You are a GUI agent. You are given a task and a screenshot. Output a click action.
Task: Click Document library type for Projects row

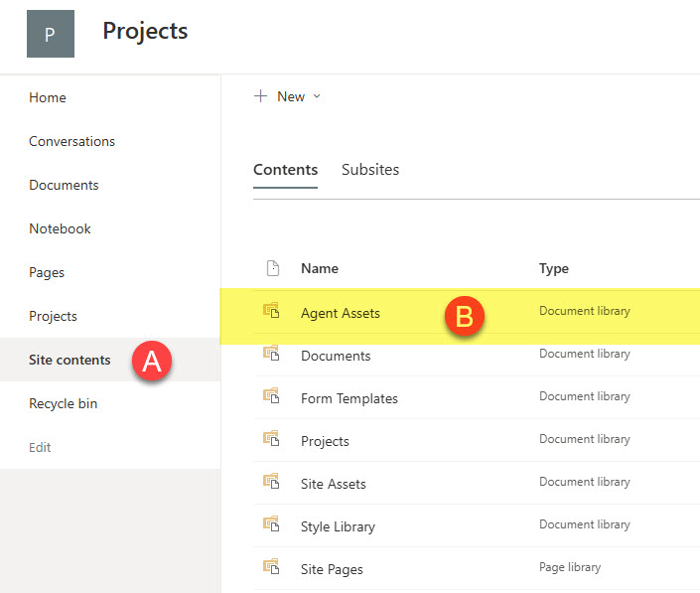[x=585, y=439]
